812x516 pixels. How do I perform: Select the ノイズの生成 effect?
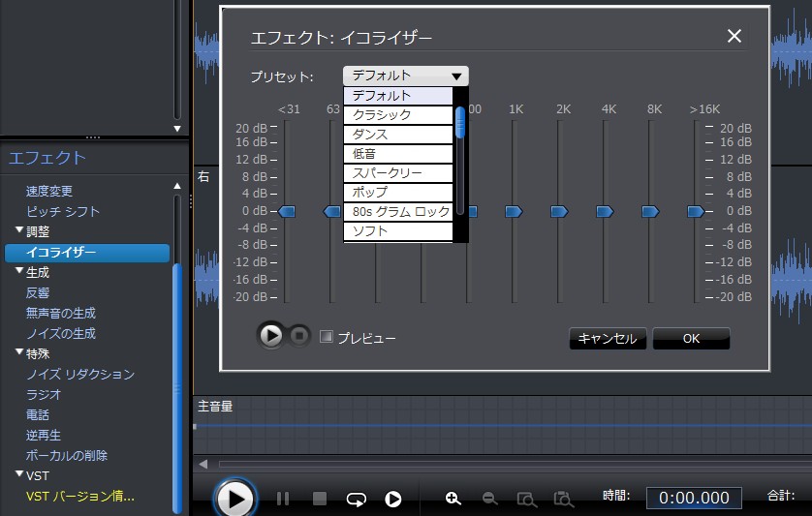click(61, 333)
